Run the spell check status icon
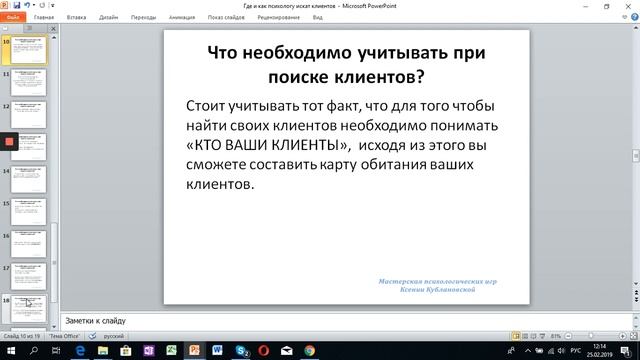This screenshot has width=640, height=360. (x=93, y=336)
